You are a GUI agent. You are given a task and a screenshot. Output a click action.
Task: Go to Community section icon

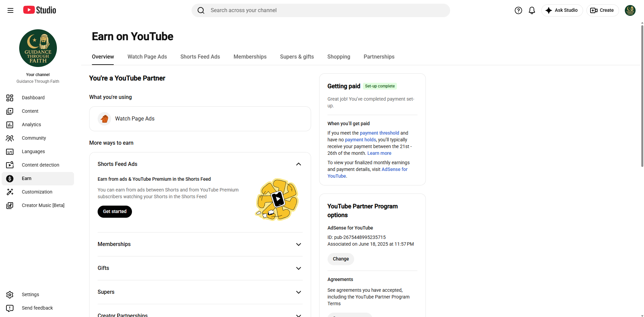coord(10,138)
